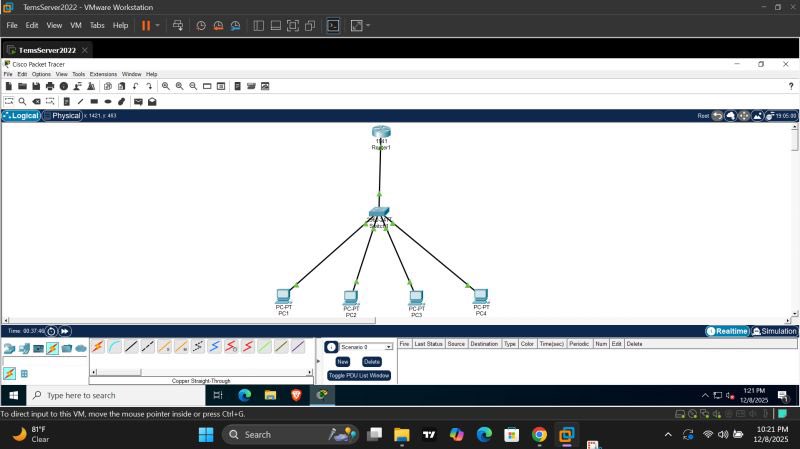This screenshot has height=449, width=800.
Task: Click the Zoom Out magnifier icon
Action: click(x=193, y=86)
